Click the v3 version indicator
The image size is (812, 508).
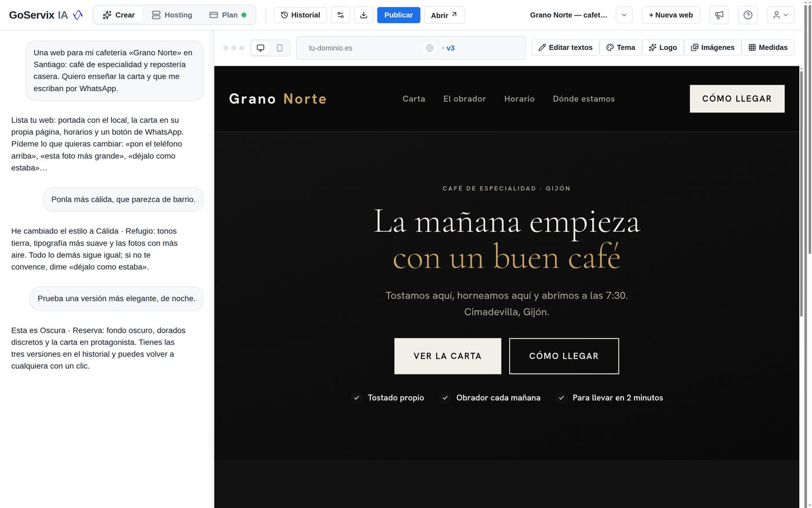point(448,48)
